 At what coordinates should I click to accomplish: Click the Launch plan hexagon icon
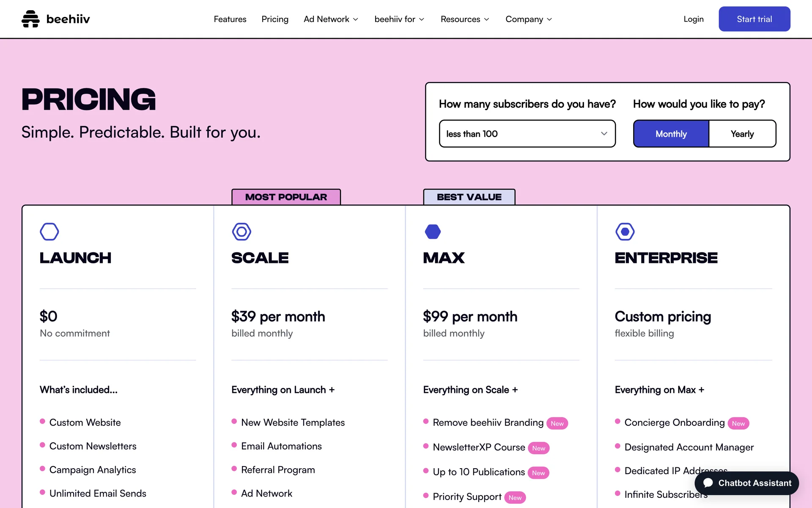49,232
